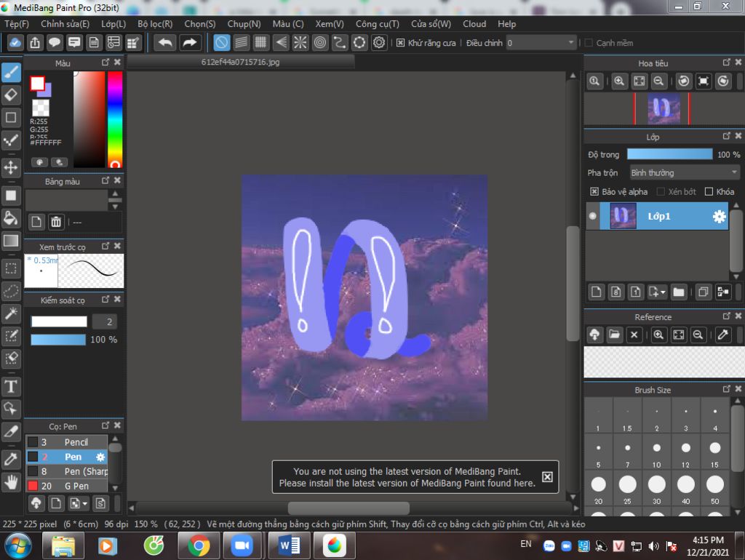Select the Eyedropper tool in the left toolbar

(x=11, y=459)
